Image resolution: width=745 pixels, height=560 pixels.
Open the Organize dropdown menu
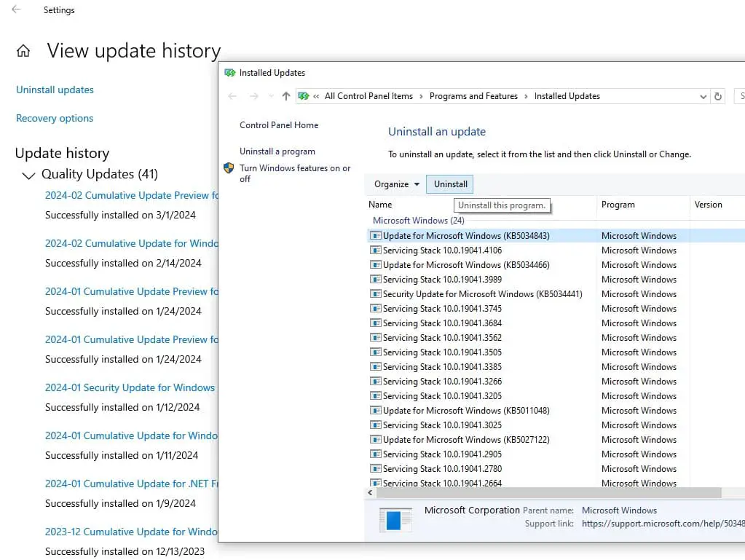point(397,184)
